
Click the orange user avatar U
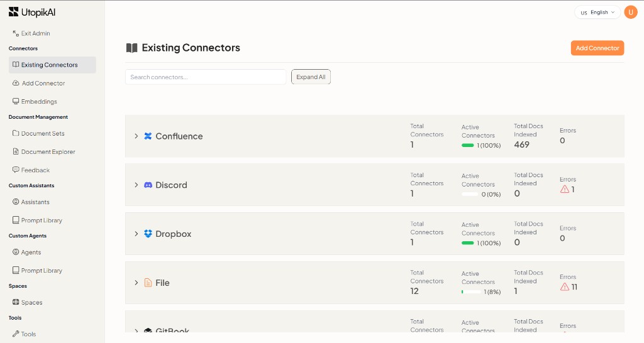[x=630, y=13]
